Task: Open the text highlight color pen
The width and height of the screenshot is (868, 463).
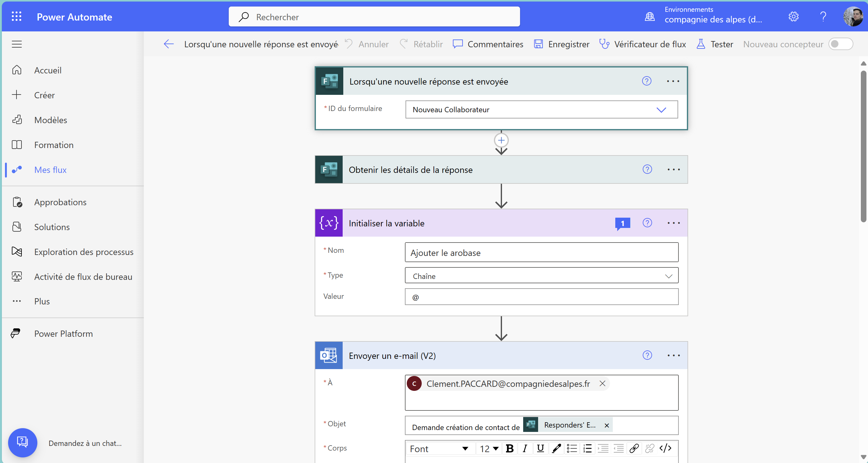Action: 556,448
